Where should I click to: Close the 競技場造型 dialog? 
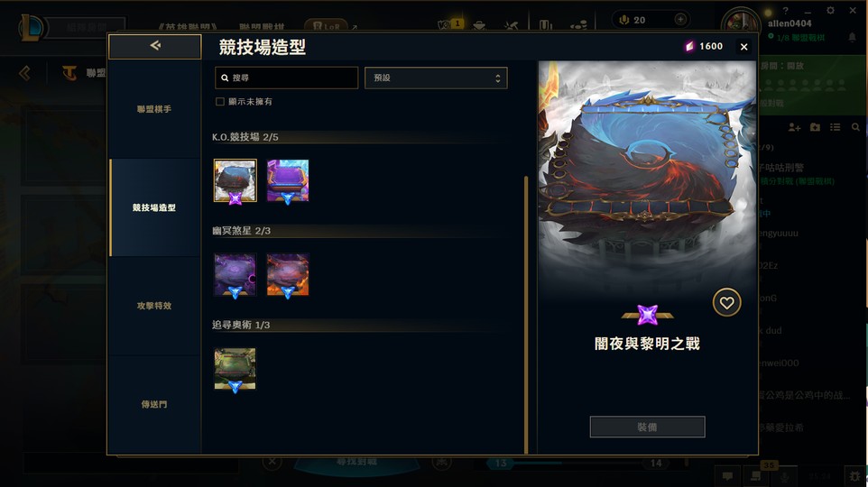point(744,47)
